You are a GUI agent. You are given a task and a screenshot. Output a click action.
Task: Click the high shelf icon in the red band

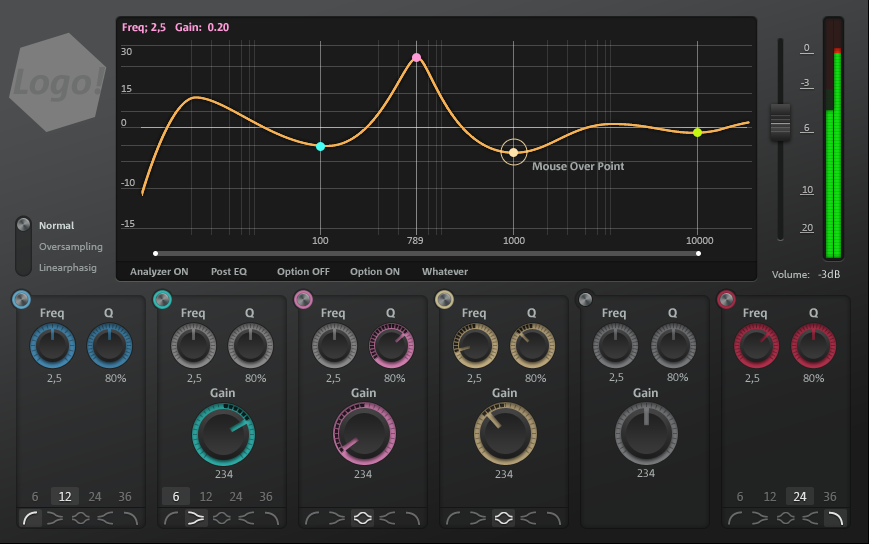click(x=810, y=518)
